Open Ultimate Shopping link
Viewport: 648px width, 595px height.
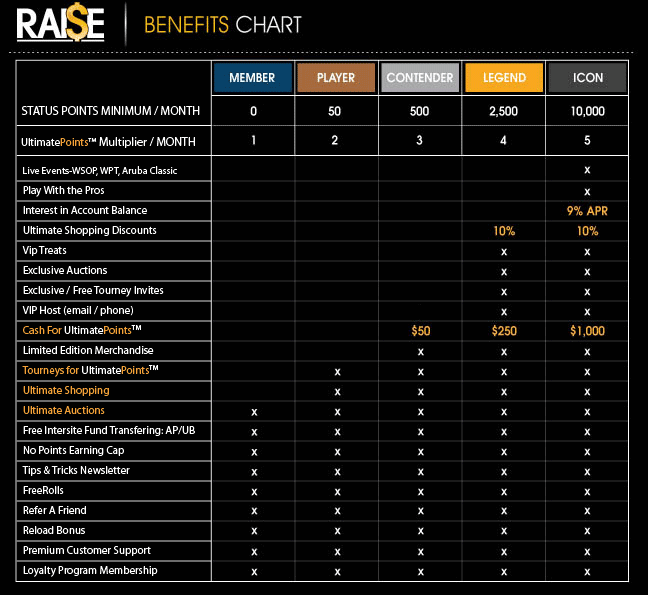click(x=66, y=390)
